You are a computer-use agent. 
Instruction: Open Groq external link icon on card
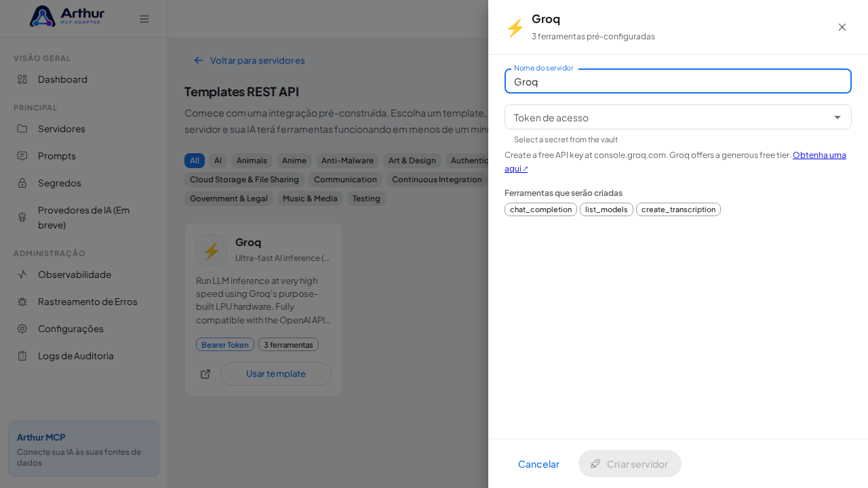coord(205,374)
